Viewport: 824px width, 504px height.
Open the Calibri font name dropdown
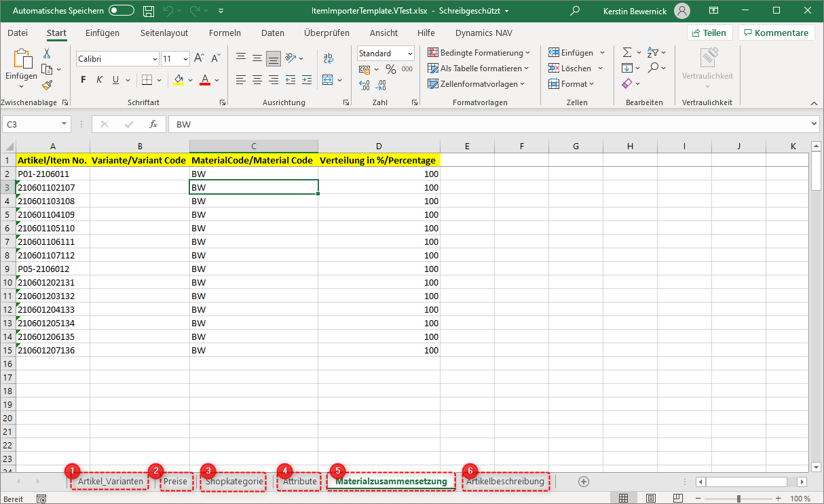pos(155,59)
